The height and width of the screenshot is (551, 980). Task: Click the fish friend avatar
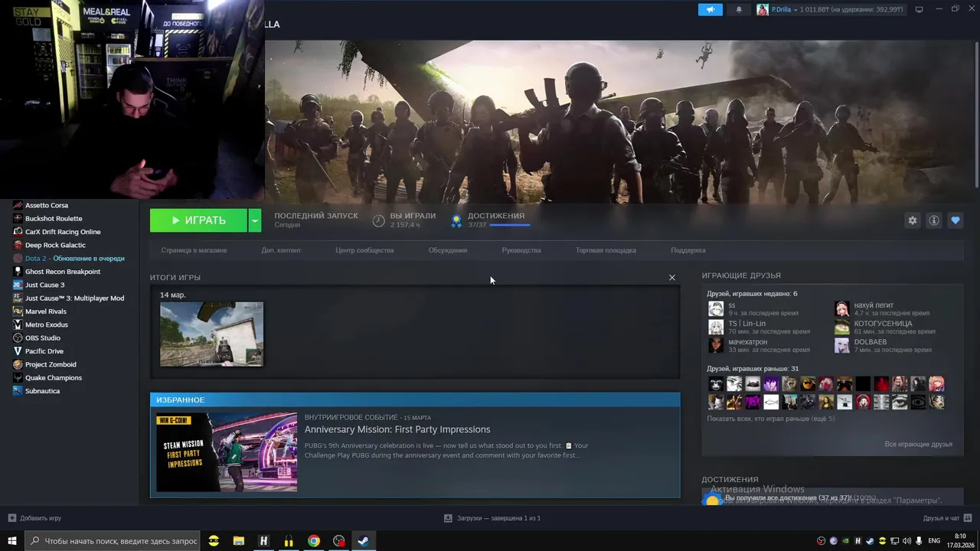pos(771,402)
